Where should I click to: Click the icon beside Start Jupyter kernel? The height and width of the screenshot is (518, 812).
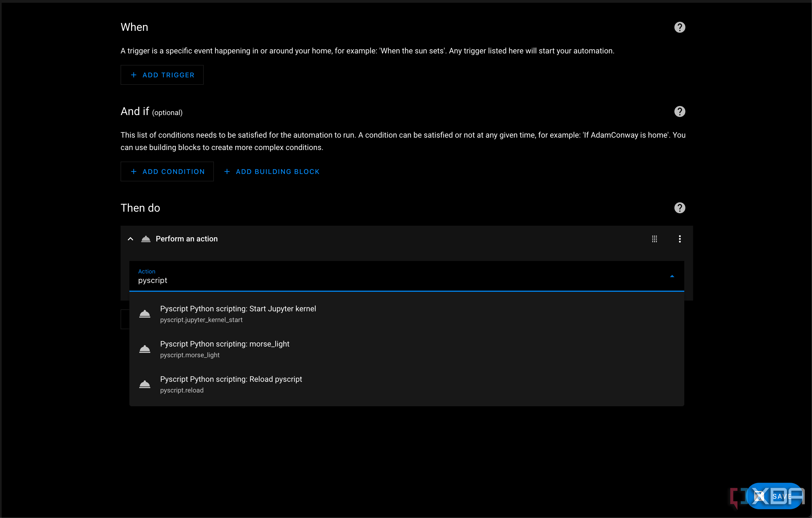pyautogui.click(x=145, y=313)
